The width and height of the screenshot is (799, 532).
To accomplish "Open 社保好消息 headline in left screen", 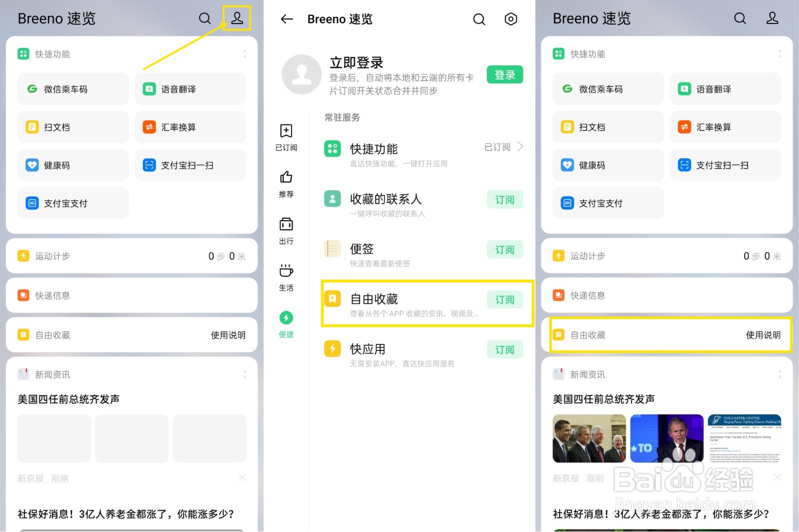I will [x=126, y=514].
